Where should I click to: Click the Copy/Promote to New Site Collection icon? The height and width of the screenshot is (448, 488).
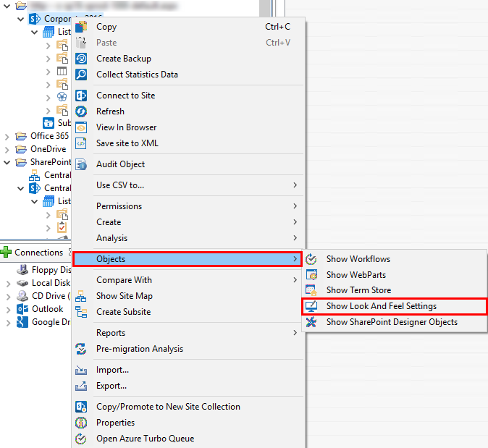[x=81, y=407]
